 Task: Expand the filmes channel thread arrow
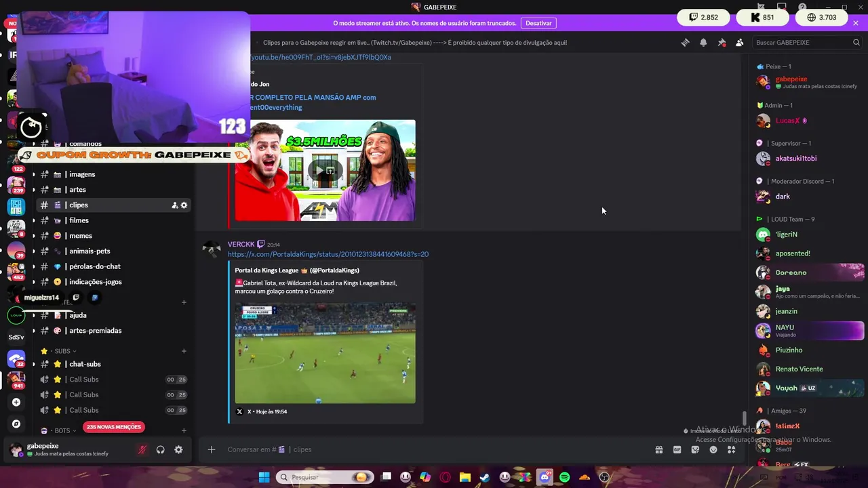click(33, 220)
